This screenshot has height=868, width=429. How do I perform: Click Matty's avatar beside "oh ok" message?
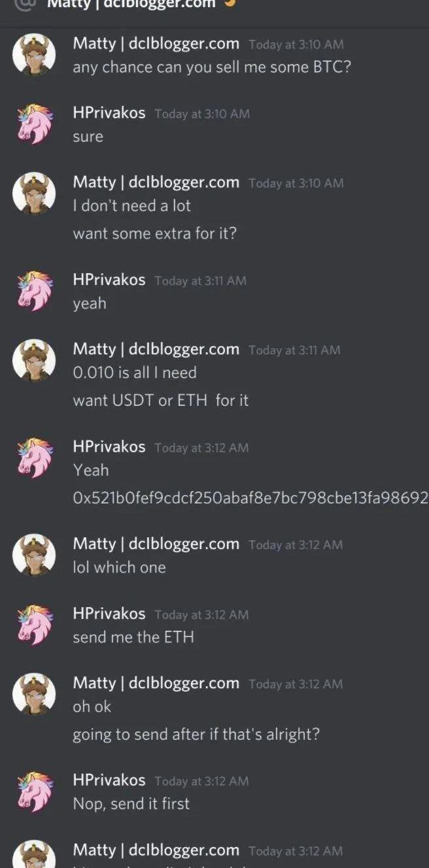point(34,694)
